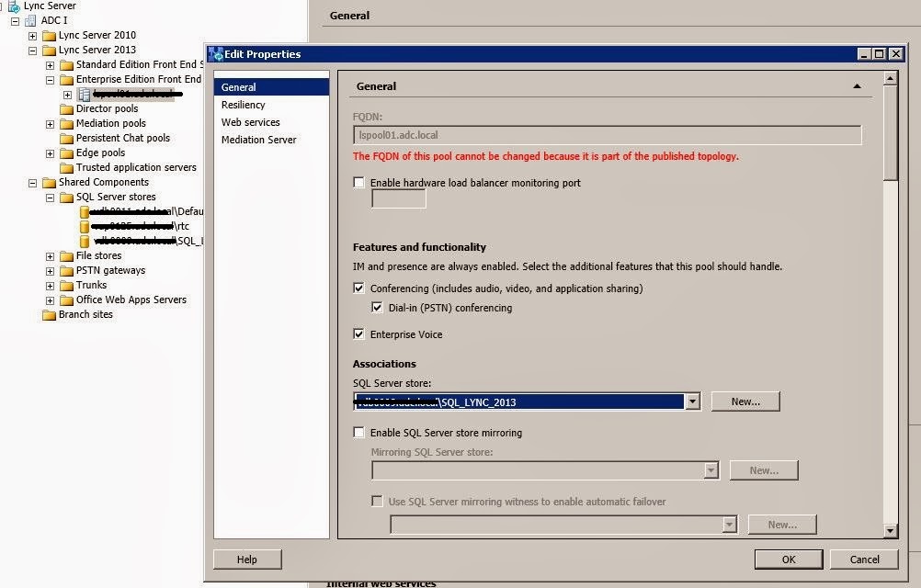
Task: Click the Help button
Action: coord(247,560)
